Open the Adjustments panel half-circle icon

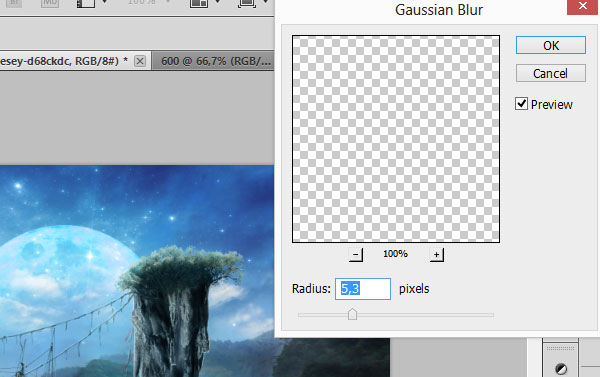[x=561, y=369]
